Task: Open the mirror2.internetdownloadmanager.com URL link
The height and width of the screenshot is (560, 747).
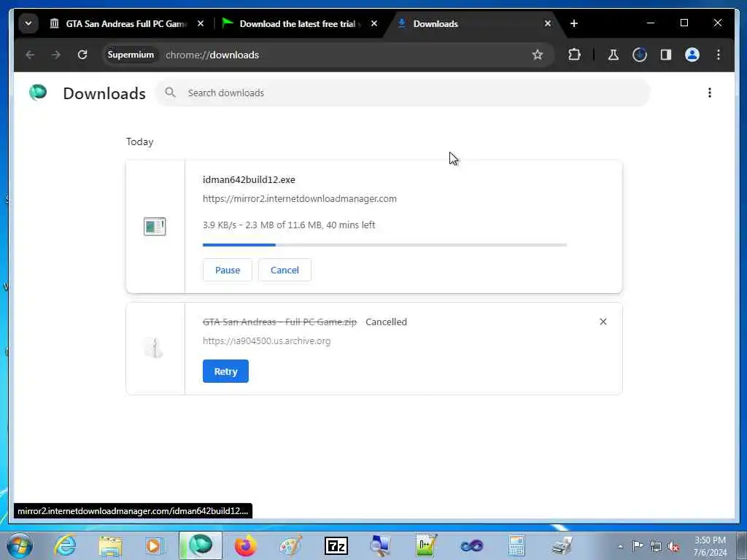Action: [300, 198]
